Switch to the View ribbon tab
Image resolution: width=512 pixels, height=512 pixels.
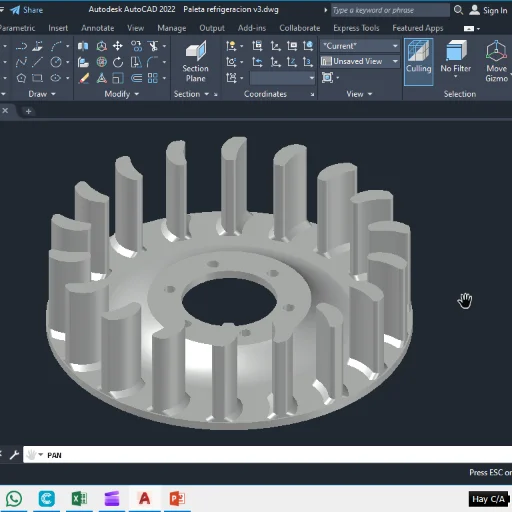click(135, 28)
